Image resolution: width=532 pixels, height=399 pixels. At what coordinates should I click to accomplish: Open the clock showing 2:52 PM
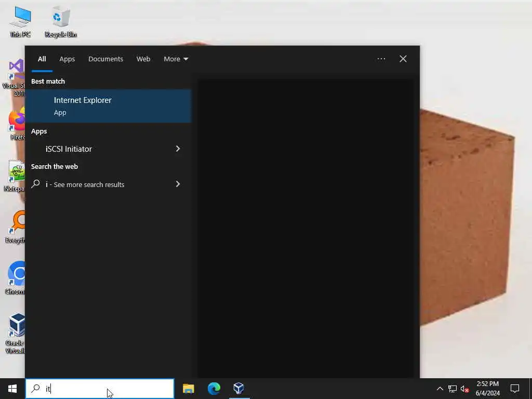(x=487, y=389)
